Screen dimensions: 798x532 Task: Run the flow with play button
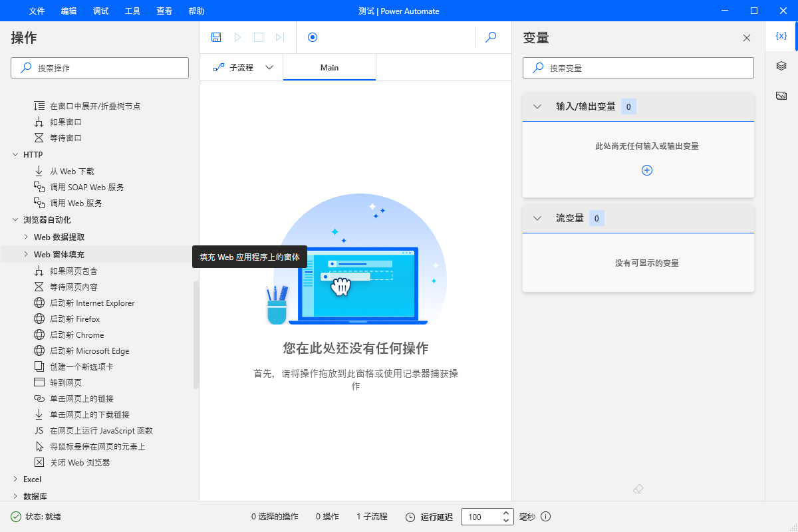pyautogui.click(x=237, y=37)
